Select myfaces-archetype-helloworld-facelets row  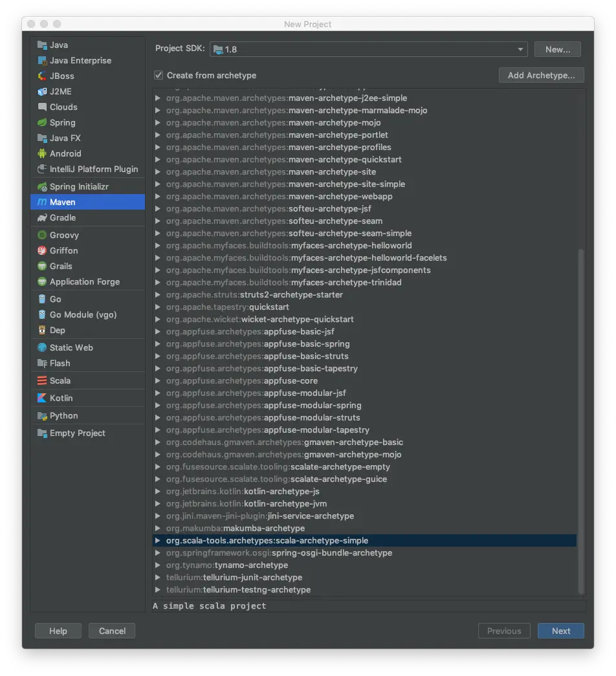click(x=365, y=258)
